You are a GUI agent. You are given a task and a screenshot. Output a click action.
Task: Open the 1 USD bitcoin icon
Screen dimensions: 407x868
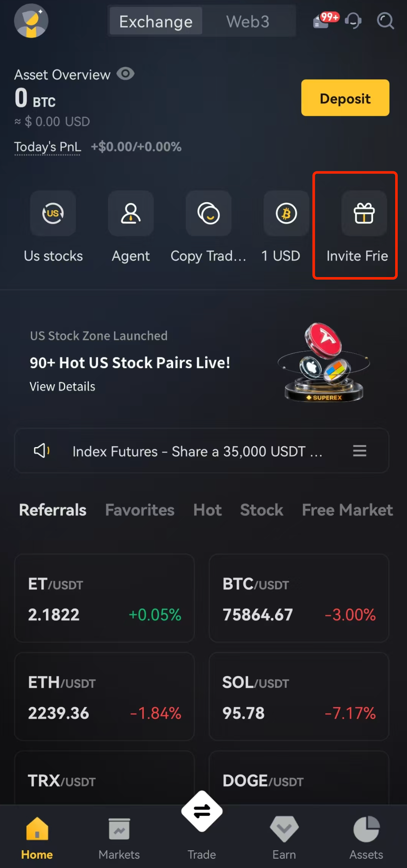[x=286, y=213]
